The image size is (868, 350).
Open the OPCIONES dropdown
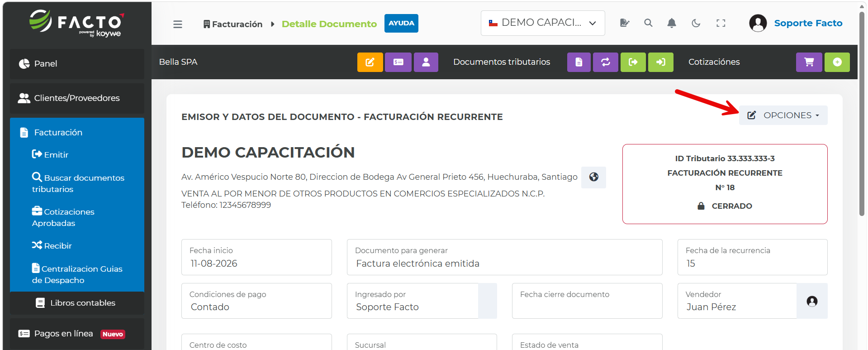pos(783,115)
